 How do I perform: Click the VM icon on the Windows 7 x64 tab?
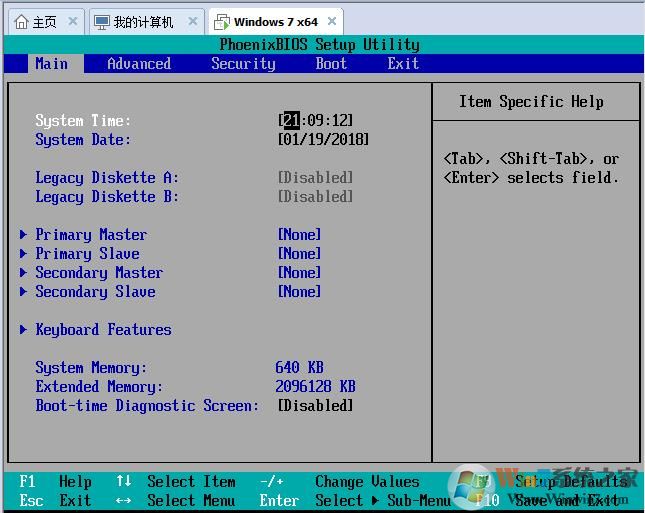point(222,22)
